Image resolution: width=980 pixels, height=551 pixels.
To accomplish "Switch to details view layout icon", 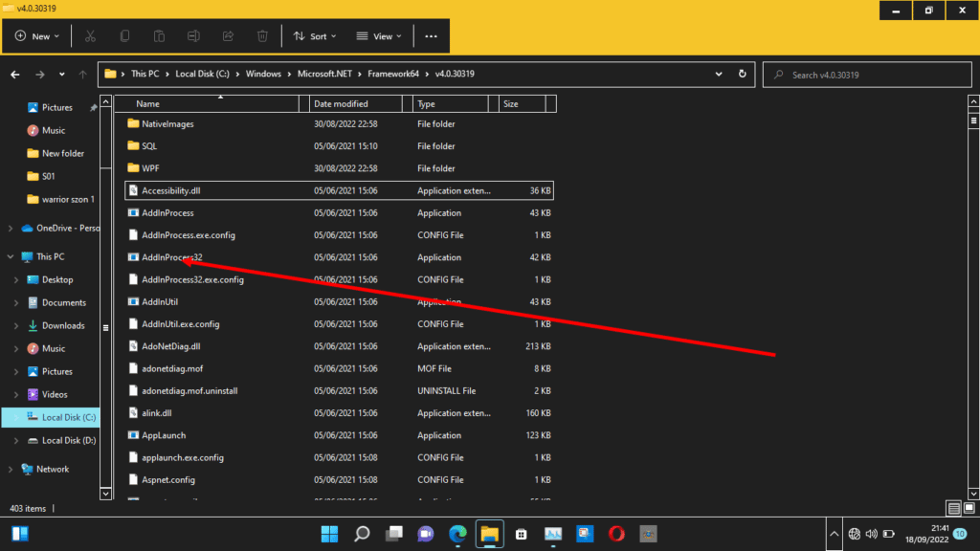I will pos(953,509).
